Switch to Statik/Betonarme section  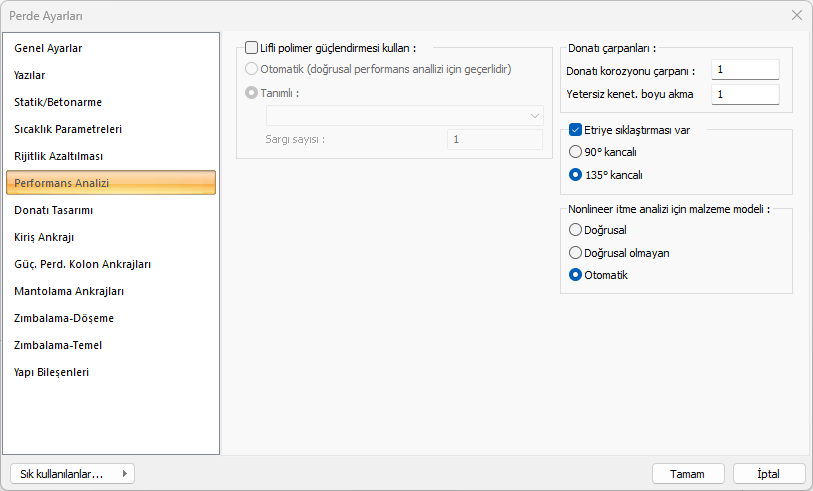[58, 102]
